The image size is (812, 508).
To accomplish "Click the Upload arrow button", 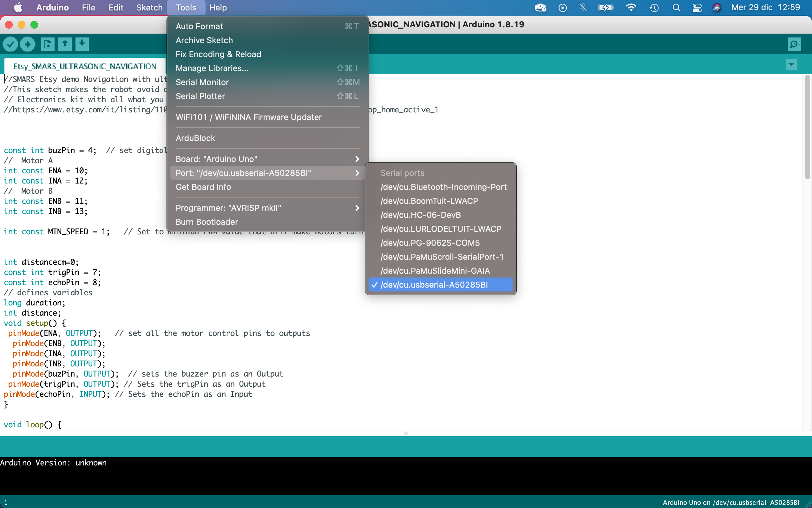I will 28,44.
